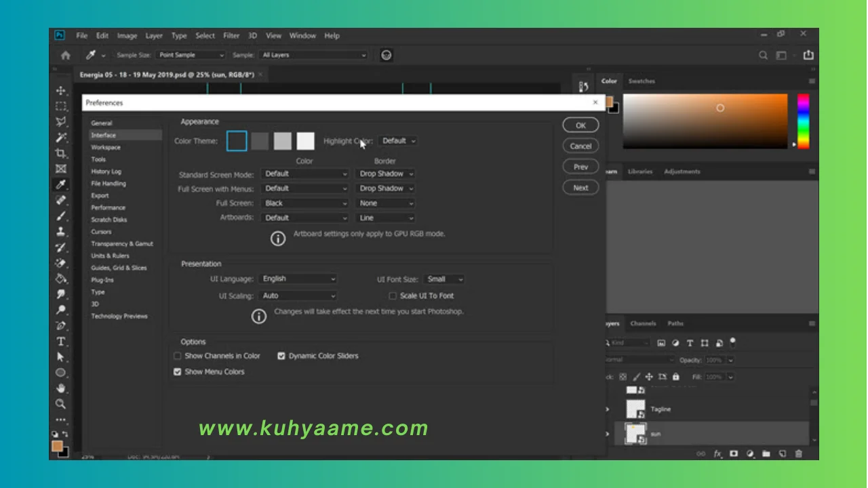Select the Eraser tool
868x488 pixels.
click(61, 263)
